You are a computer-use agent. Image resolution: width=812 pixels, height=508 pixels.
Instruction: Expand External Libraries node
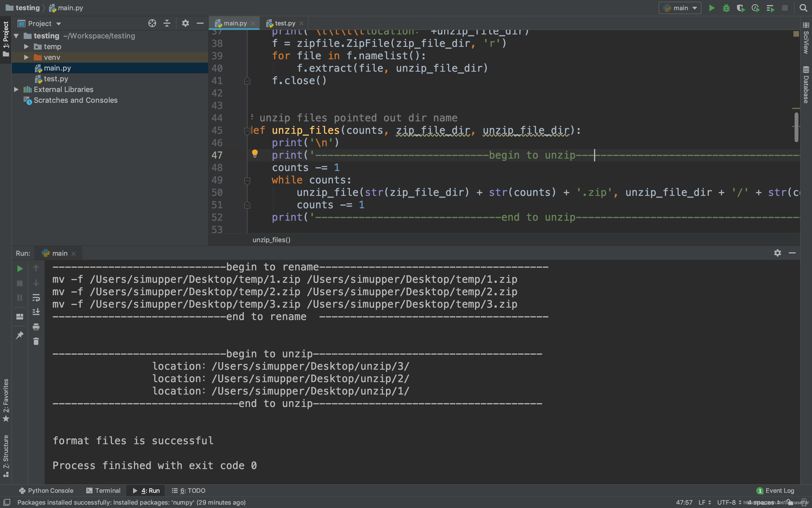(16, 89)
